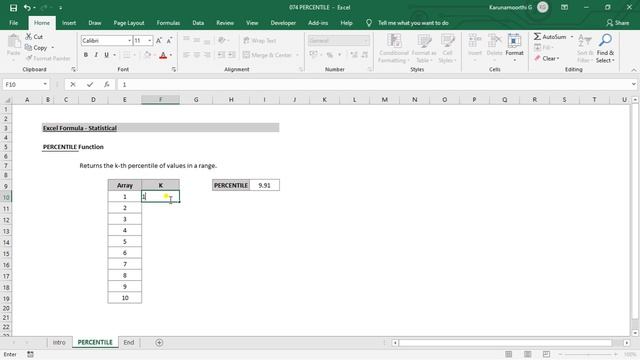Click array cell containing 10
The height and width of the screenshot is (360, 640).
[125, 298]
